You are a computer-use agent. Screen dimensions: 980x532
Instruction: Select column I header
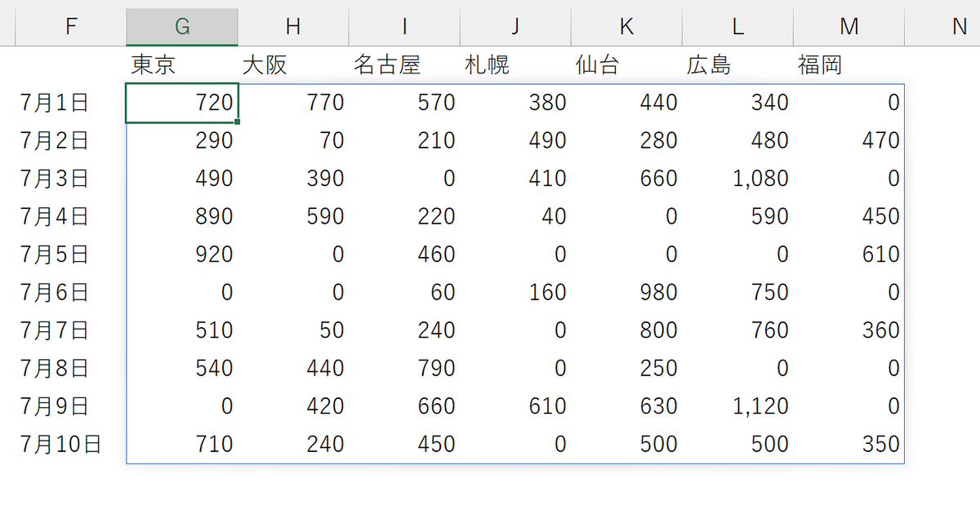point(404,27)
